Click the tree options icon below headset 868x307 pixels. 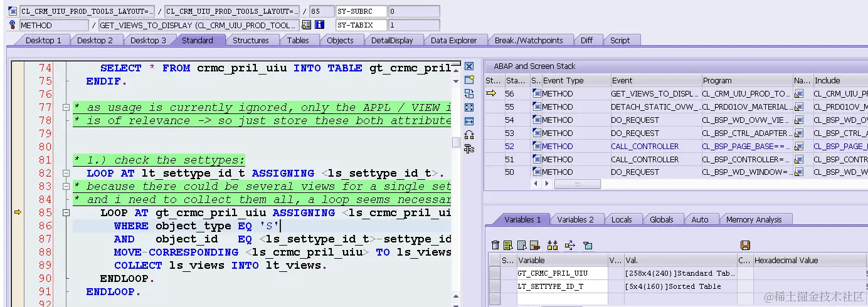pyautogui.click(x=468, y=148)
